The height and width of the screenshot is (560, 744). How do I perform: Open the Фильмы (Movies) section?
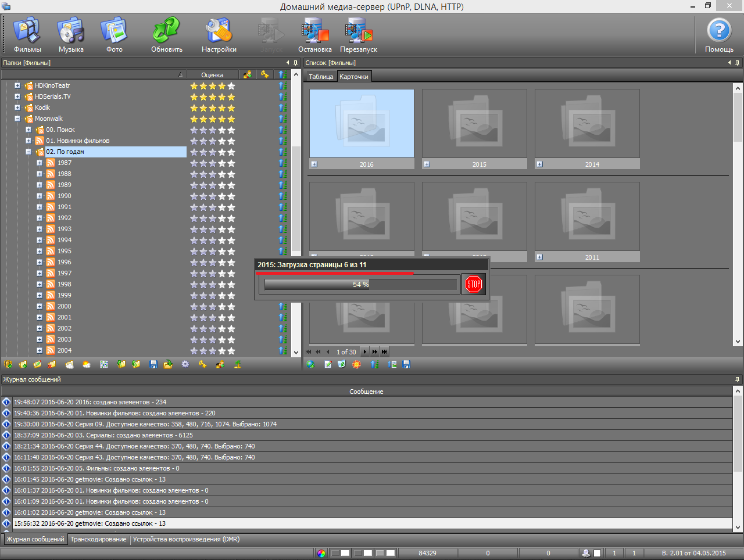pos(27,35)
